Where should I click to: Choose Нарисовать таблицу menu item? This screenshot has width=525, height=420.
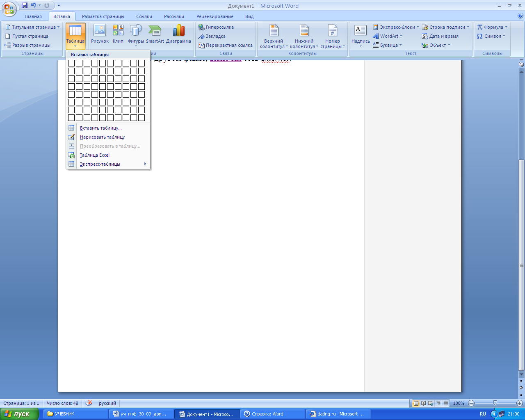point(108,137)
